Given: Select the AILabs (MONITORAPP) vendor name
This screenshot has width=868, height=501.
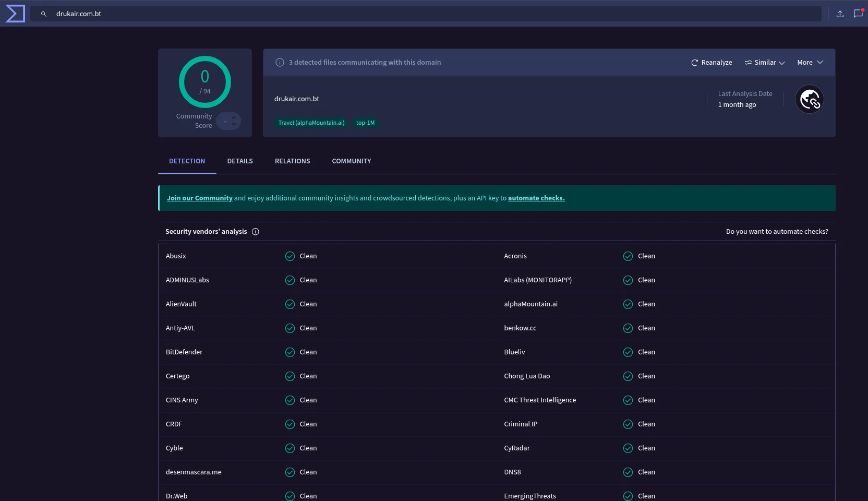Looking at the screenshot, I should [538, 280].
